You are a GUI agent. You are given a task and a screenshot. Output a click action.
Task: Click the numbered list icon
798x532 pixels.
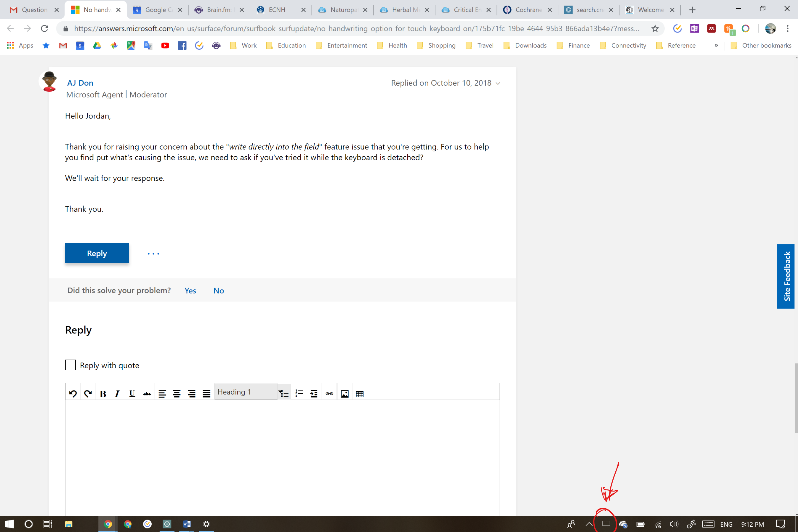tap(299, 394)
